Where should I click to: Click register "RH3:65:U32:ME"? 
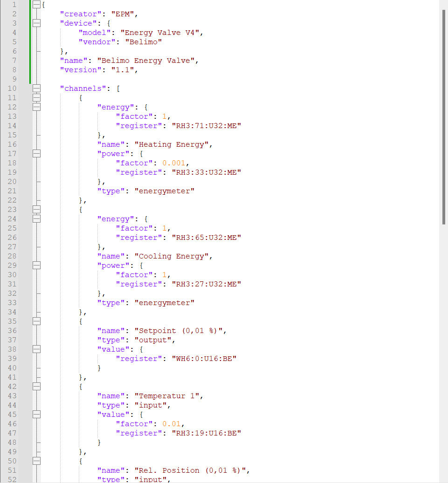206,238
